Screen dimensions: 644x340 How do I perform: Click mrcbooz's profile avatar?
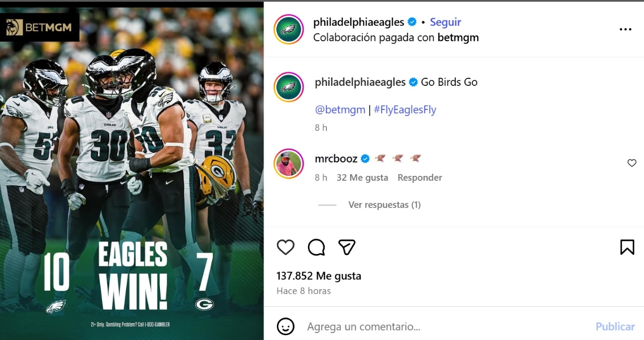coord(288,160)
